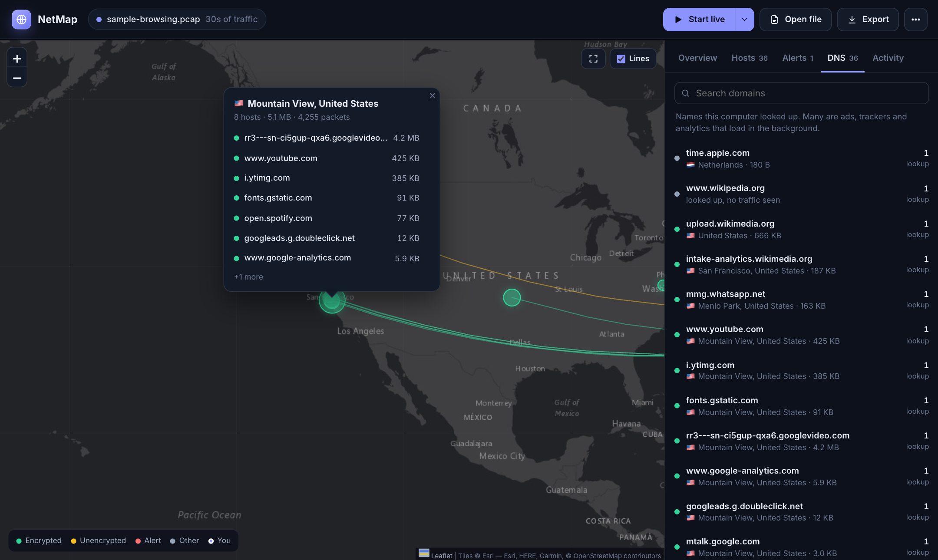
Task: Open a capture file
Action: click(x=796, y=20)
